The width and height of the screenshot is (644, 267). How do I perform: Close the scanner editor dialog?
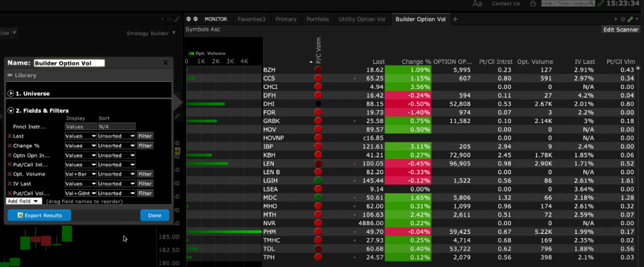tap(166, 63)
